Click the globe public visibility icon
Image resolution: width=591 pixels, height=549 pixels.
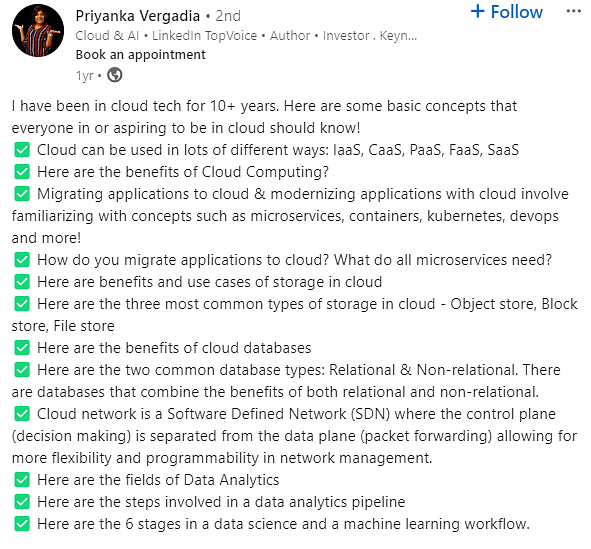[x=115, y=75]
